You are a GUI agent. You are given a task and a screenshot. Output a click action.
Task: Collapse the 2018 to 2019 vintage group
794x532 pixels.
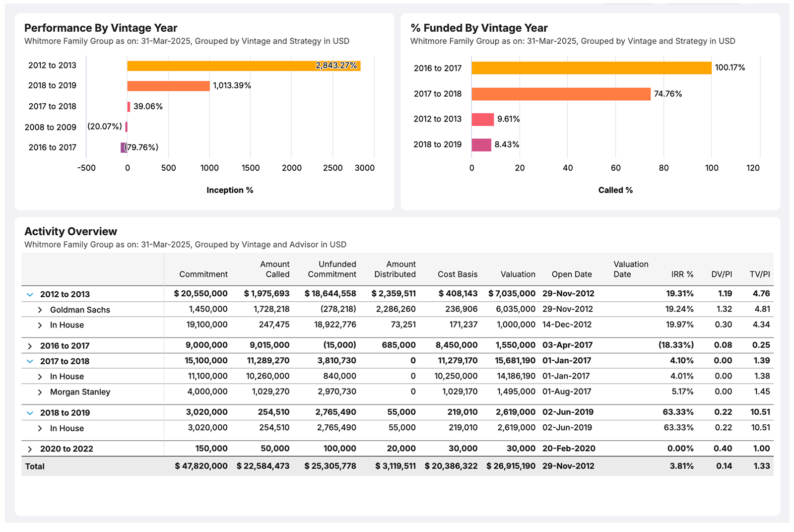point(30,412)
